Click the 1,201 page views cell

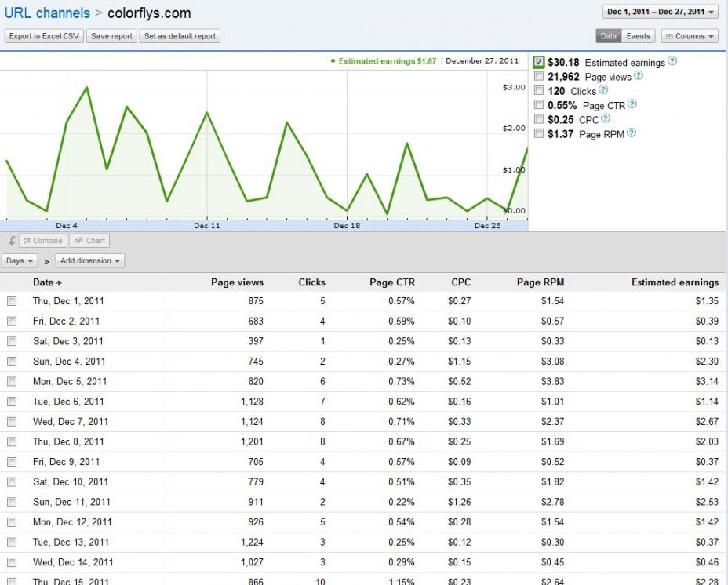(252, 442)
